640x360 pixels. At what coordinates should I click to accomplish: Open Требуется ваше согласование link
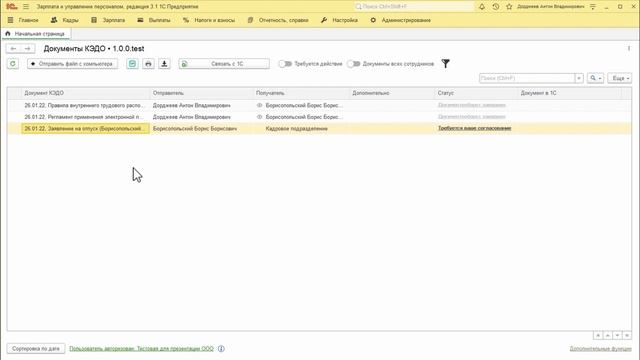pyautogui.click(x=474, y=128)
